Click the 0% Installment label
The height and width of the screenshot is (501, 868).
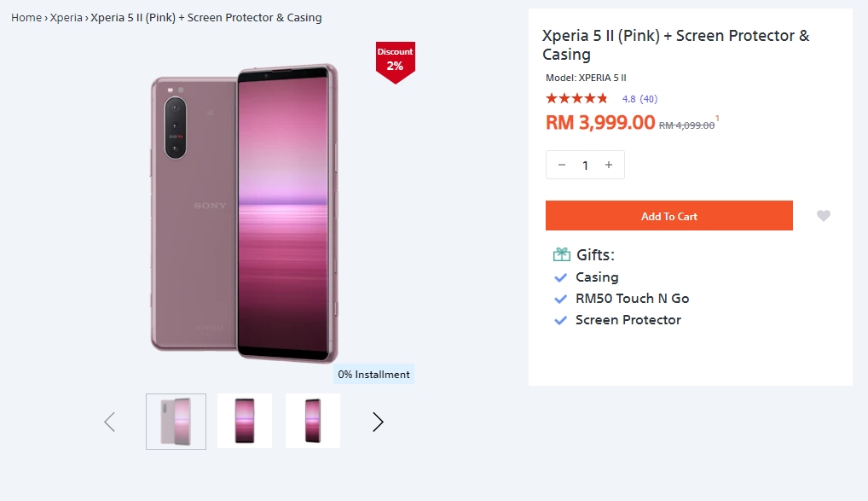373,374
